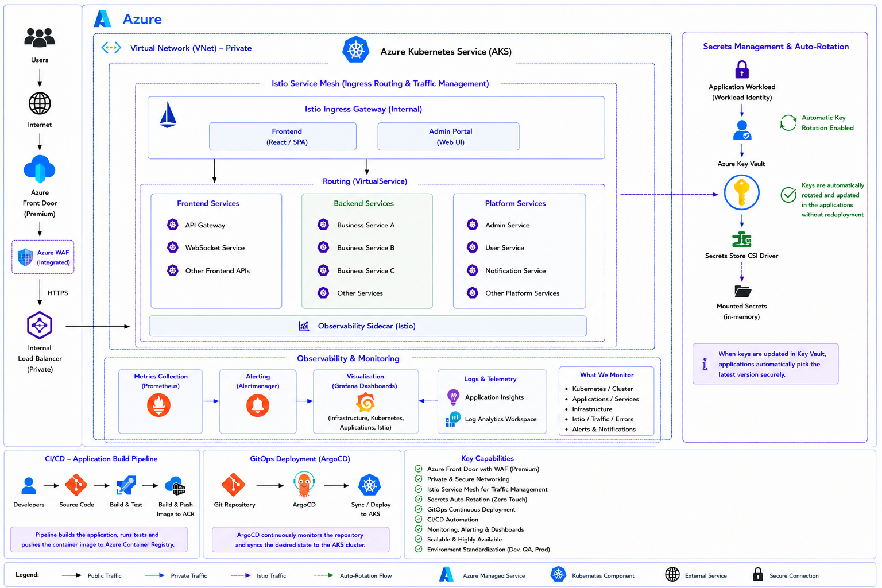The width and height of the screenshot is (882, 588).
Task: Select the Admin Portal (Web UI) box
Action: click(x=448, y=137)
